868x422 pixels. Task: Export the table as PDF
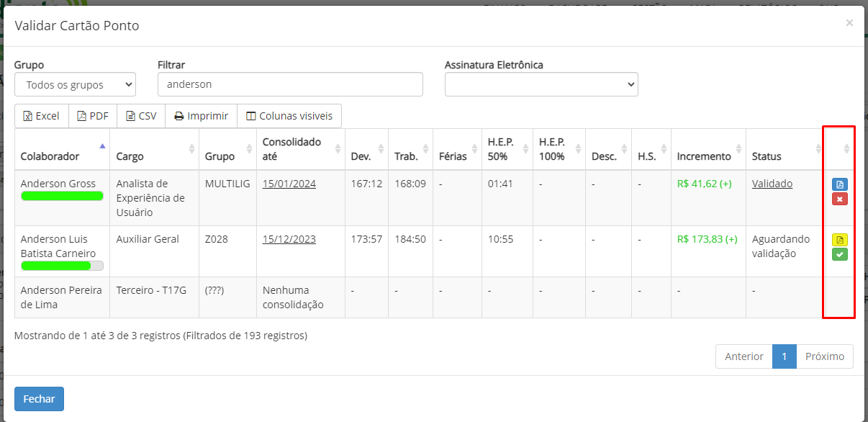pos(93,116)
